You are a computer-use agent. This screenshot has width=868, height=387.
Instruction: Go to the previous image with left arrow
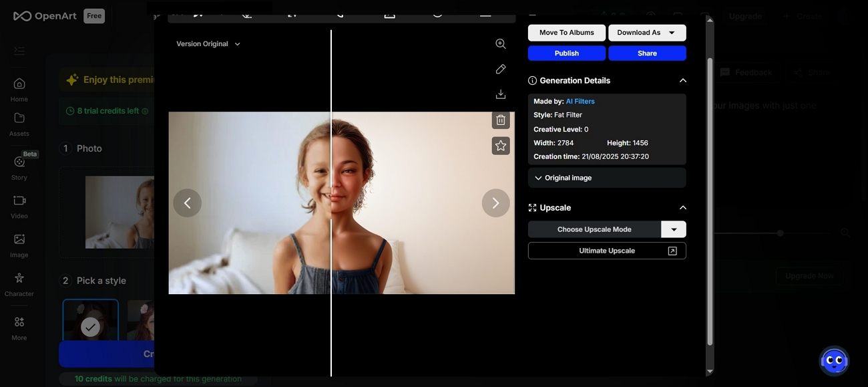click(x=188, y=203)
